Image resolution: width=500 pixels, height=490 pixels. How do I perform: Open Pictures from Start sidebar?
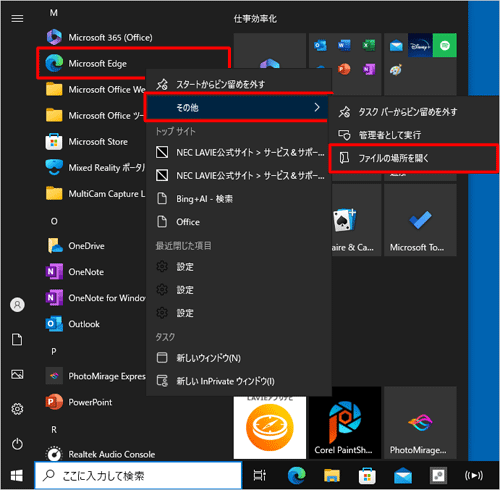point(17,374)
